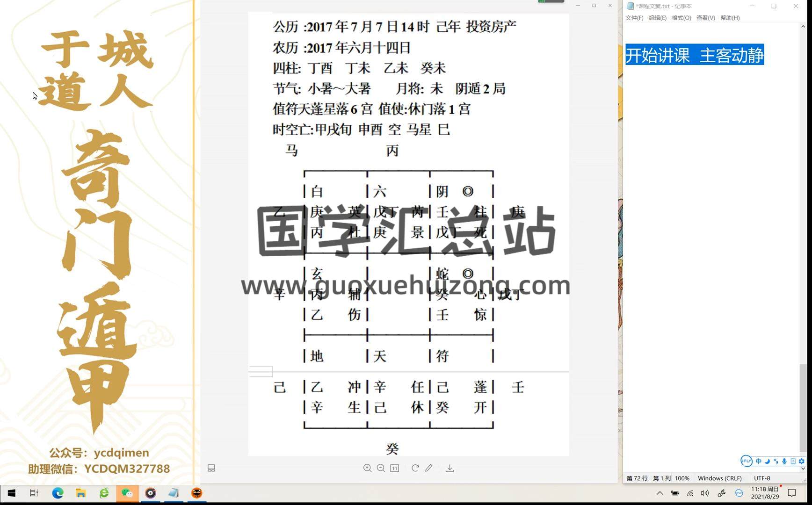Click the 公众号: ycdqimen text
This screenshot has width=812, height=505.
point(99,453)
